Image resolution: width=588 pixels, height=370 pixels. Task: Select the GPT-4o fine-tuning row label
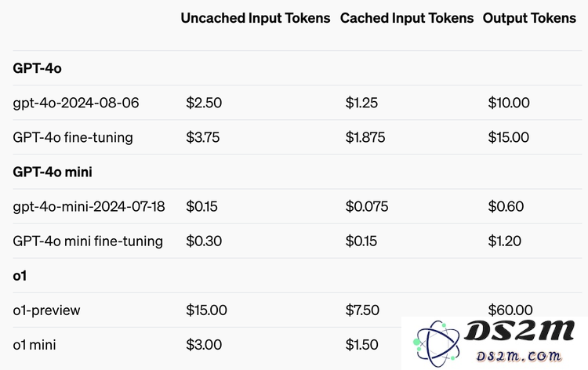pos(73,137)
